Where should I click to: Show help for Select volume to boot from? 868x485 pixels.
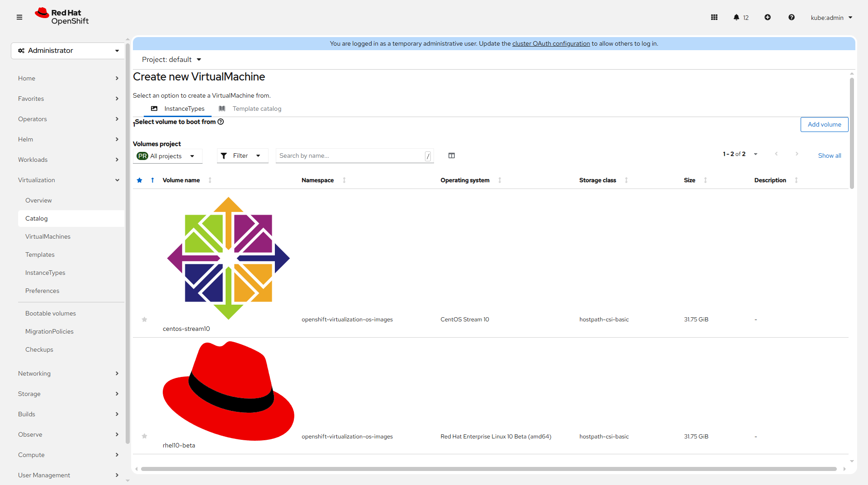coord(221,122)
